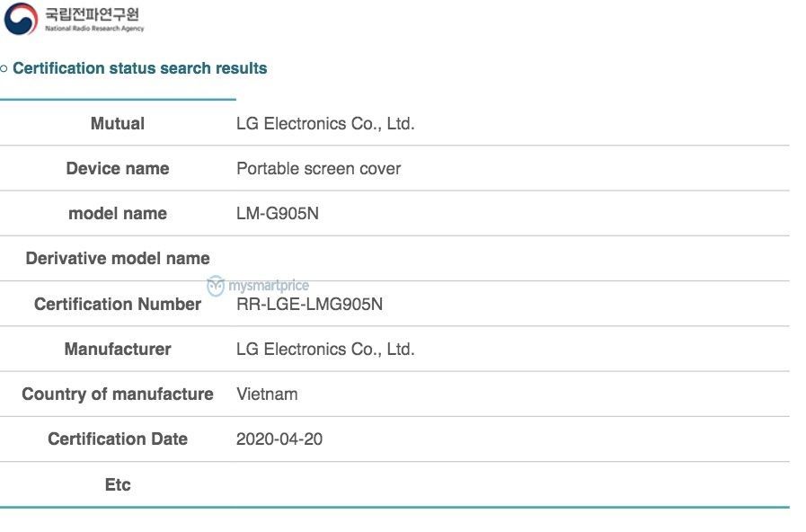
Task: Select the RR-LGE-LMG905N certification number
Action: (309, 305)
